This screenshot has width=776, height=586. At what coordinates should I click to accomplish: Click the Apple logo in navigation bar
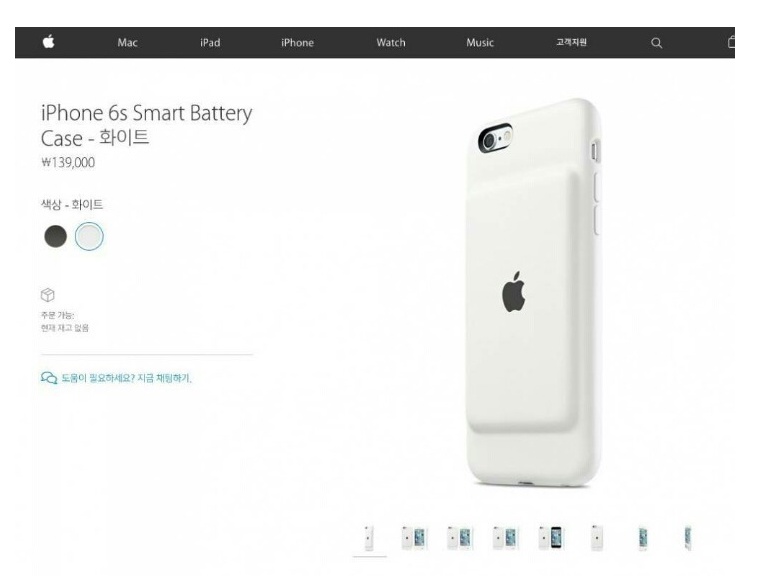tap(48, 42)
